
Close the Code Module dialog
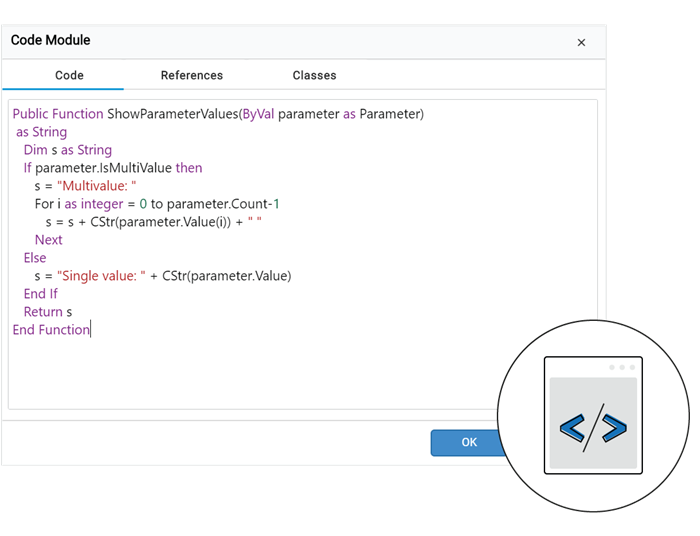(581, 42)
